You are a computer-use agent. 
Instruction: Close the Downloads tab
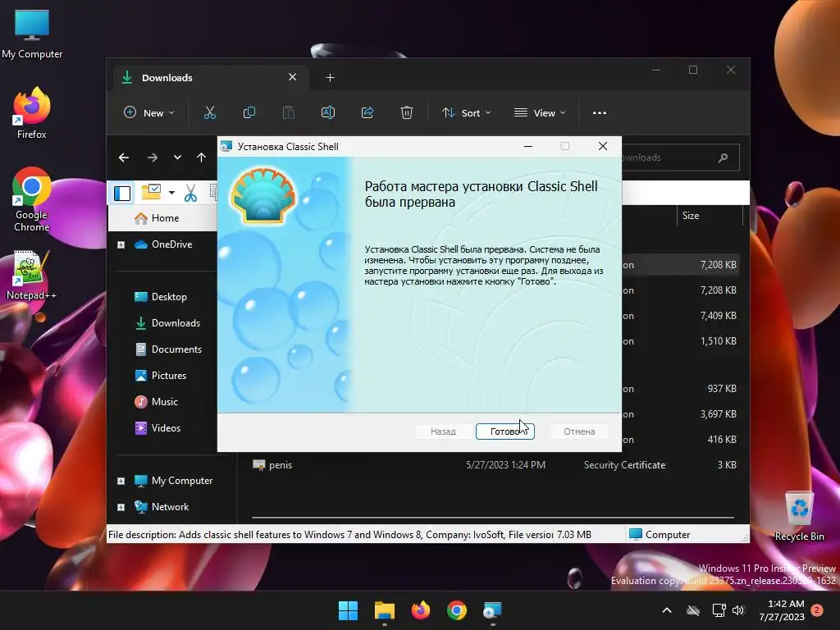[293, 77]
